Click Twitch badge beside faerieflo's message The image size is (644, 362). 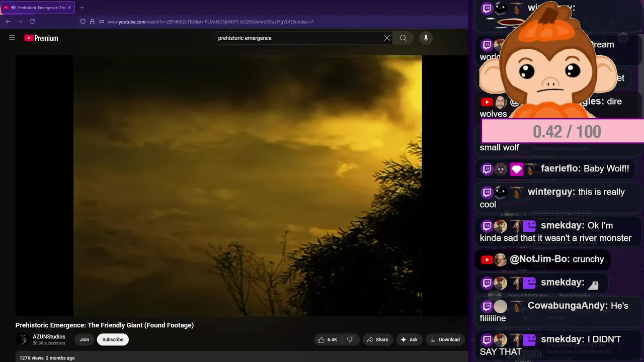point(487,169)
